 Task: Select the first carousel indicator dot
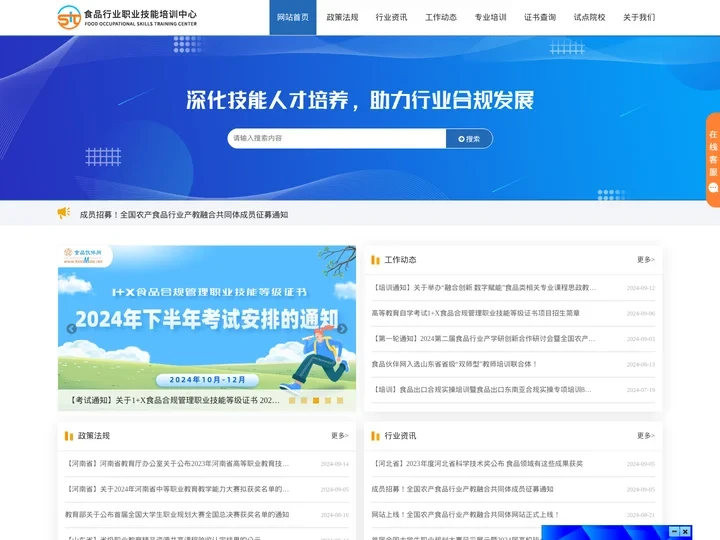click(x=292, y=400)
